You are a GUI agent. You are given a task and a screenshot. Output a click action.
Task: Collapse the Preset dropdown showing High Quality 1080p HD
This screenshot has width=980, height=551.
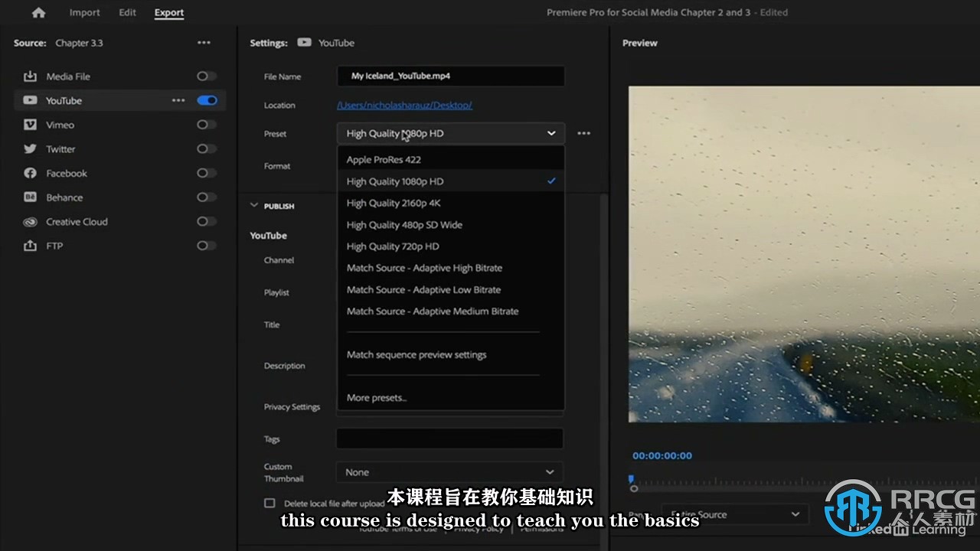pyautogui.click(x=450, y=133)
